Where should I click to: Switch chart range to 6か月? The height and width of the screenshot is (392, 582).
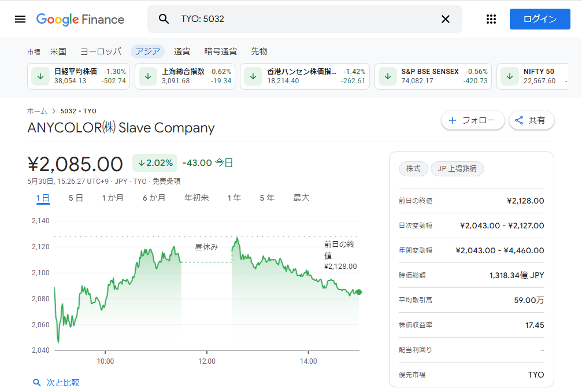(154, 198)
